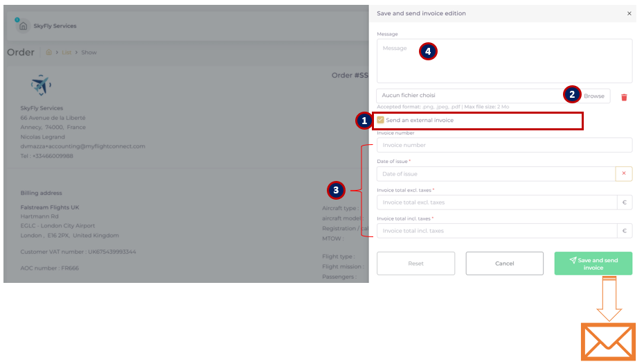
Task: Click euro symbol beside total excl. taxes
Action: point(623,202)
